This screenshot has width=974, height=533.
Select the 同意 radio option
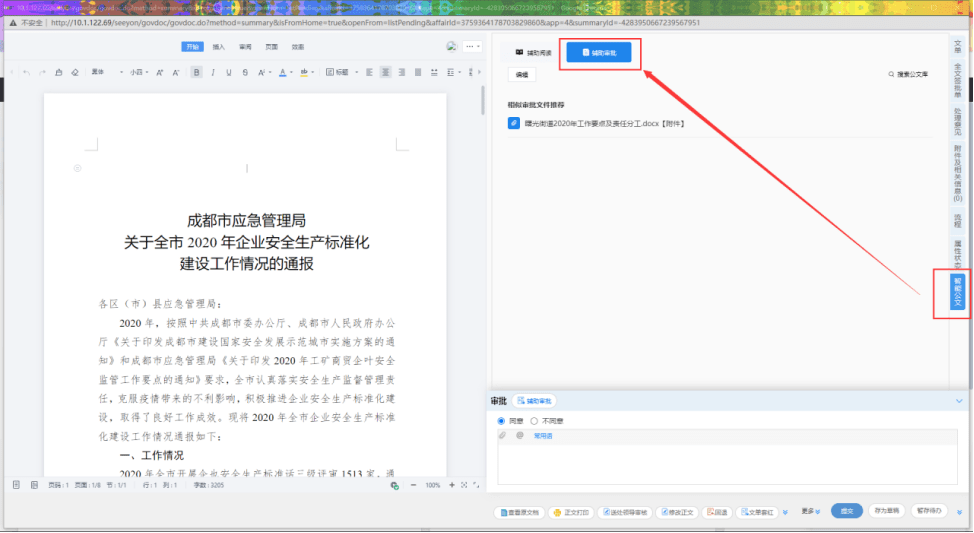(x=501, y=421)
